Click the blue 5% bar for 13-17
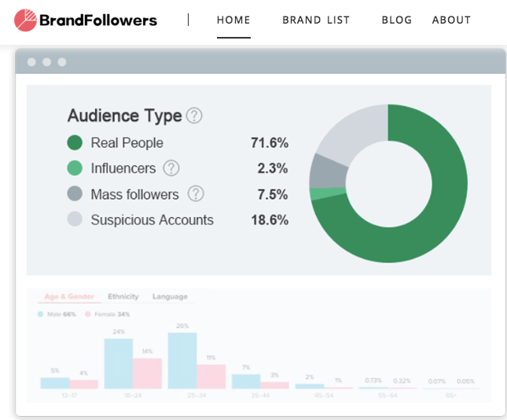The image size is (507, 420). point(55,383)
